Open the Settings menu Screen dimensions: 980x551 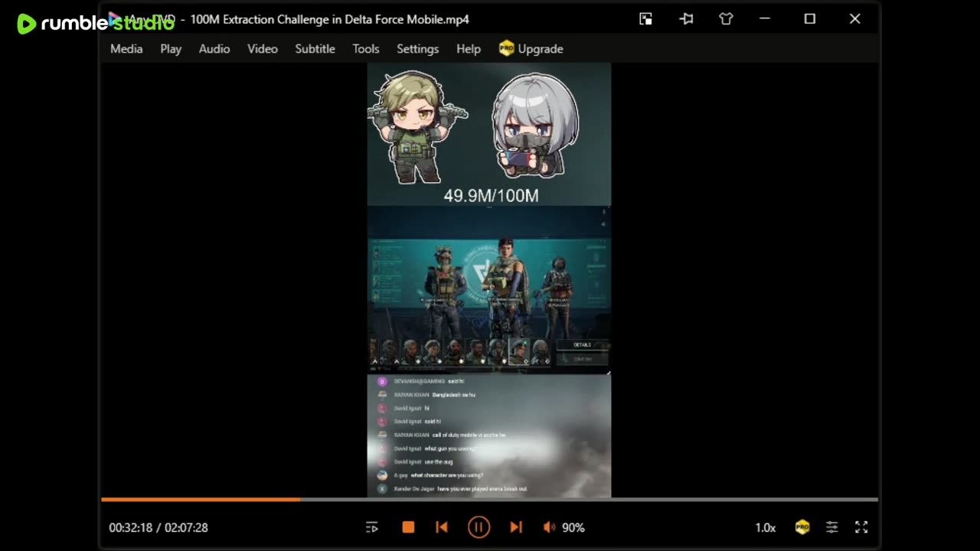(418, 49)
